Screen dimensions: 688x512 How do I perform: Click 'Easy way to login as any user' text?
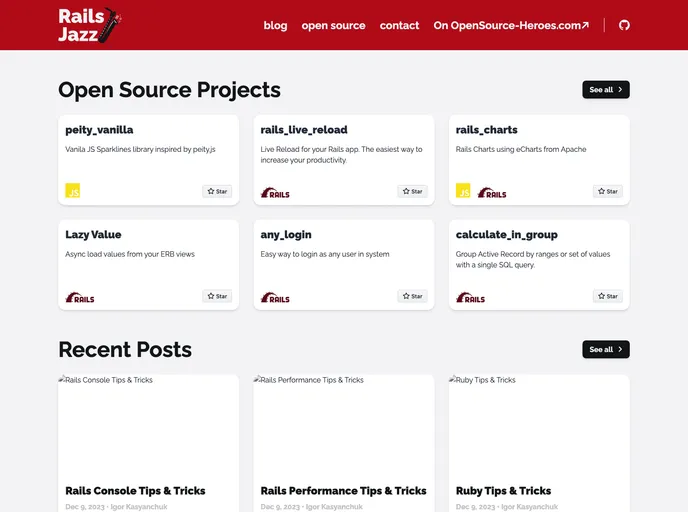point(325,254)
